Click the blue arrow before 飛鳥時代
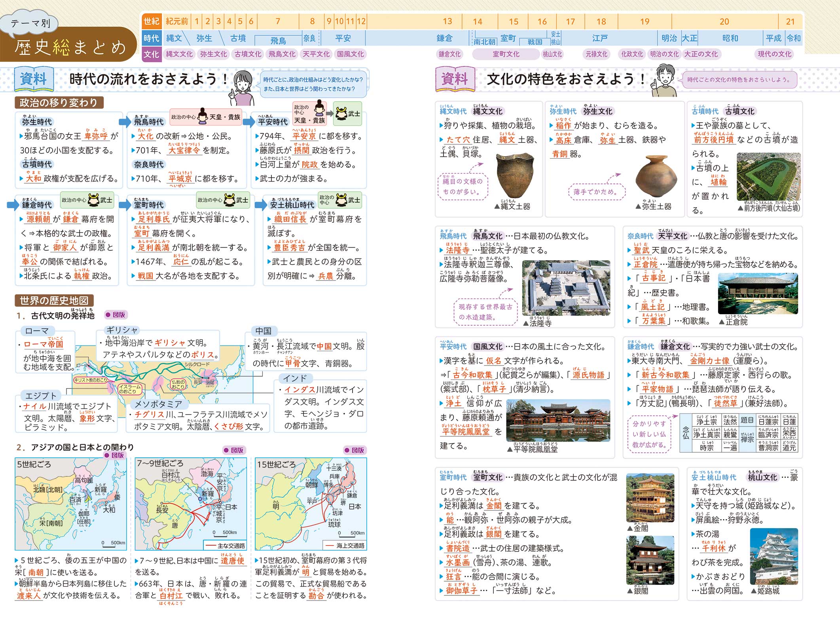 click(x=125, y=121)
